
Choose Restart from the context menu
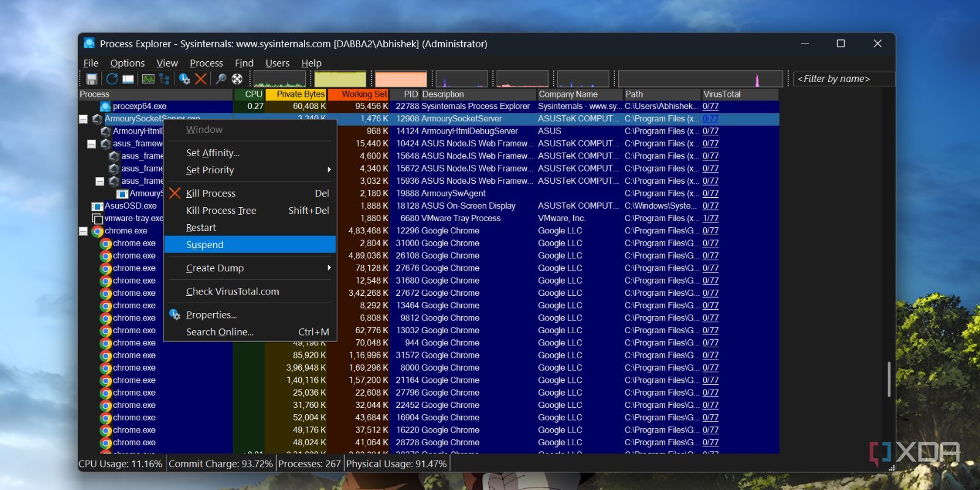(251, 228)
